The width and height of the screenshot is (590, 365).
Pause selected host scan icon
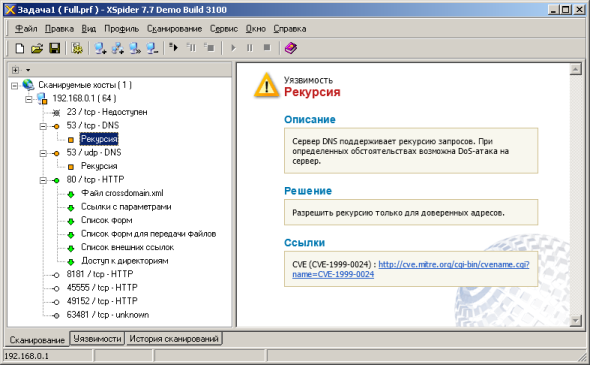(x=192, y=47)
